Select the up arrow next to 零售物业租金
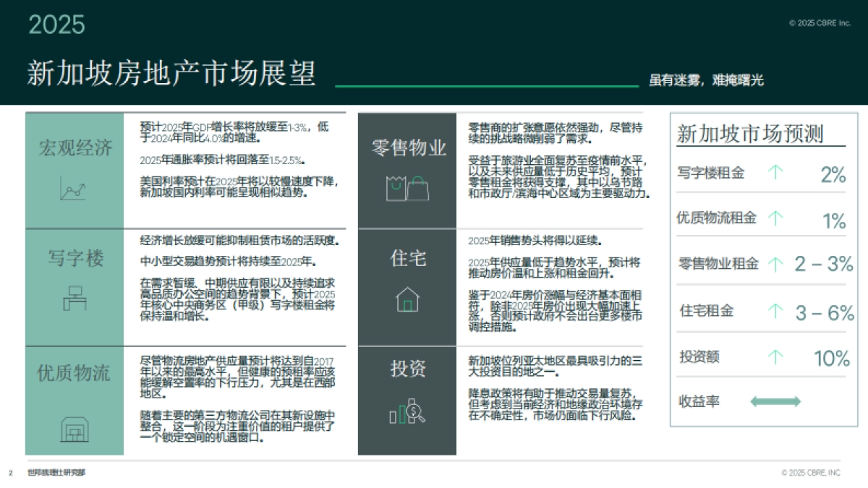The image size is (868, 488). (x=776, y=263)
